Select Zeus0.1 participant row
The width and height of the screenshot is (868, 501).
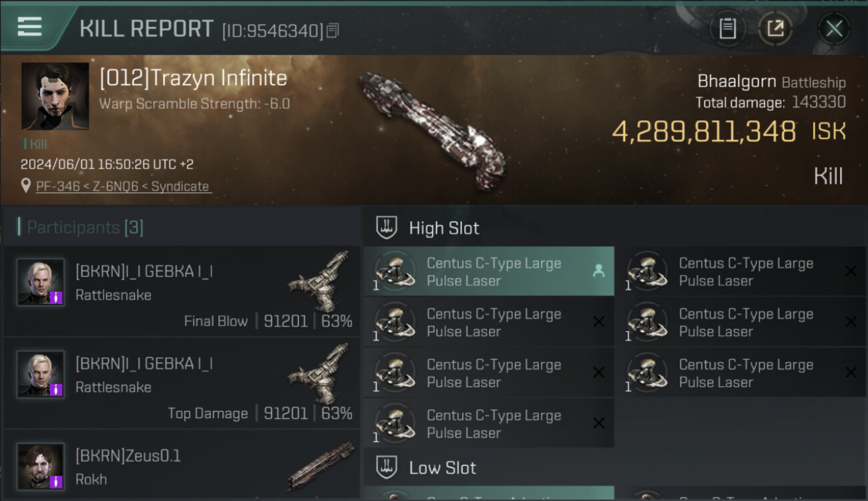pos(181,467)
